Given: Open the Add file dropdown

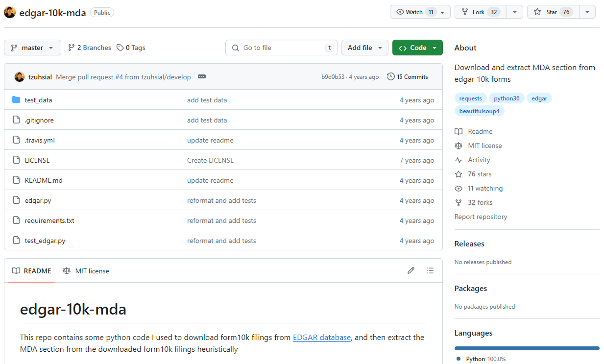Looking at the screenshot, I should point(365,48).
